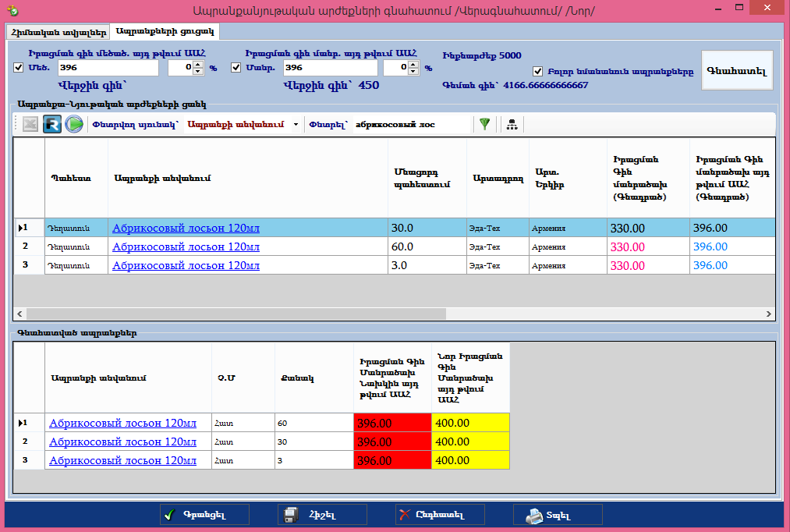
Task: Click the wholesale price field showing 396
Action: [108, 68]
